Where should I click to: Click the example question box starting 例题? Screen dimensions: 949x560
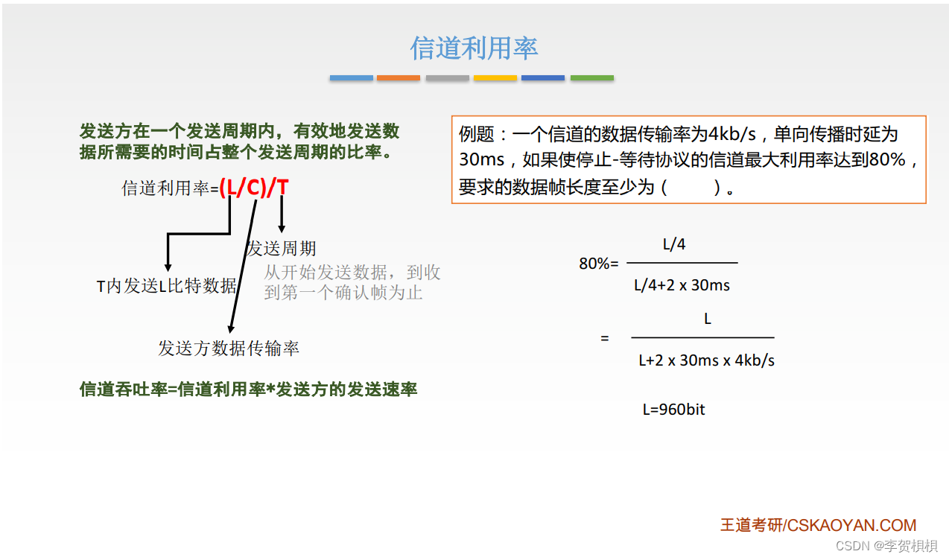(x=689, y=159)
